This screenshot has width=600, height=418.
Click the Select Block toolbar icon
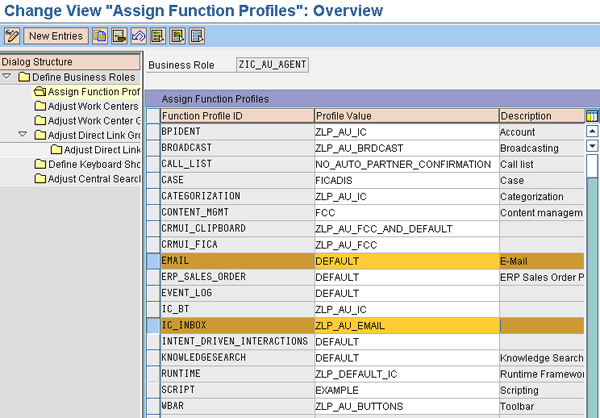177,37
